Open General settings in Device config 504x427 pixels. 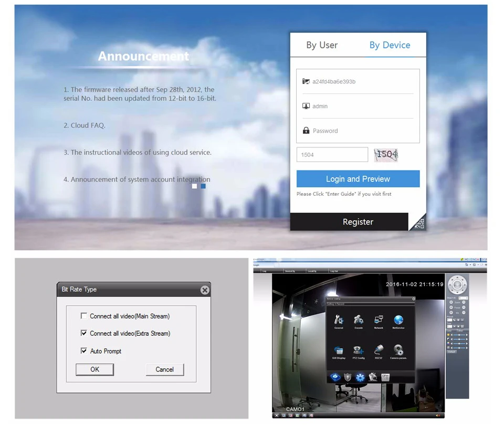339,321
